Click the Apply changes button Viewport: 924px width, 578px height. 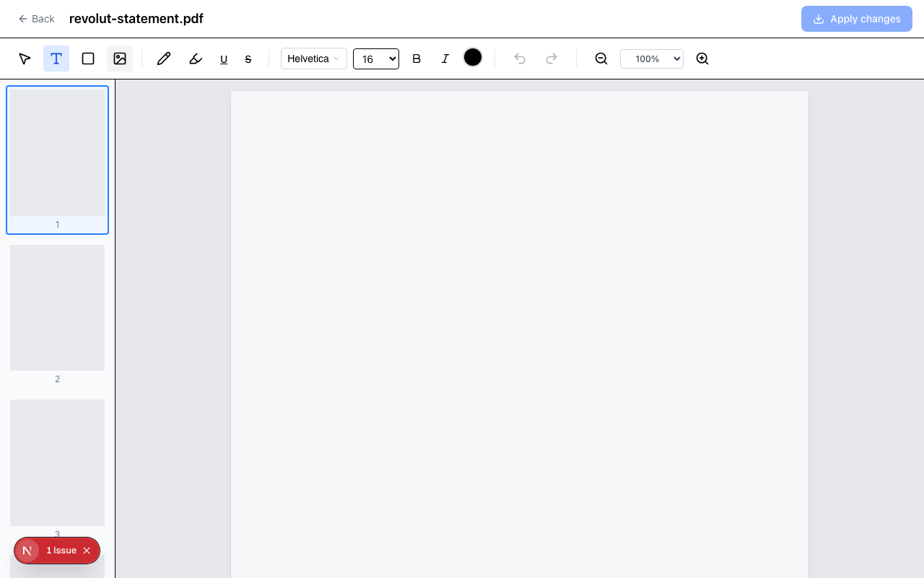[x=856, y=19]
